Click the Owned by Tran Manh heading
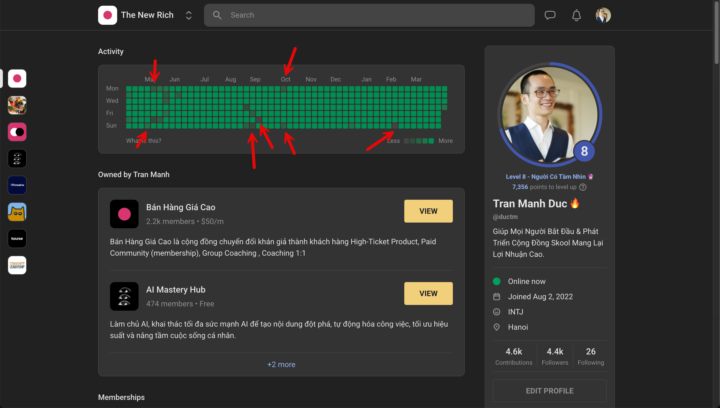The width and height of the screenshot is (720, 408). (x=134, y=174)
